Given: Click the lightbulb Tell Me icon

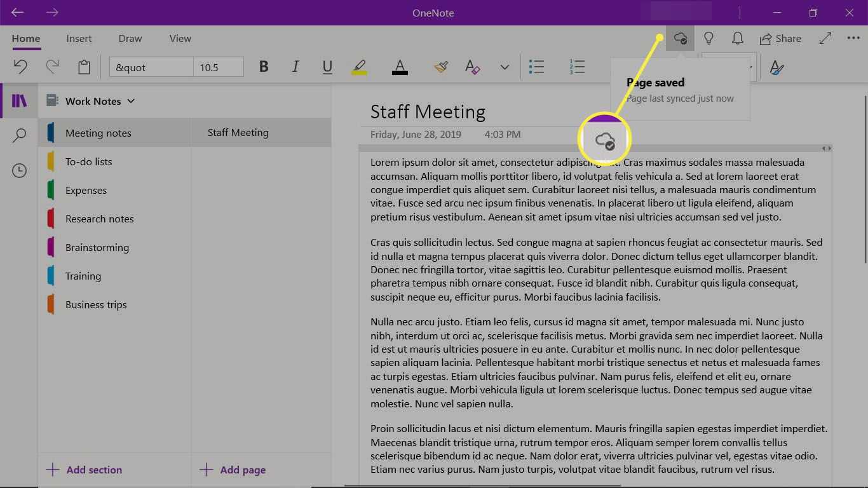Looking at the screenshot, I should pyautogui.click(x=709, y=39).
